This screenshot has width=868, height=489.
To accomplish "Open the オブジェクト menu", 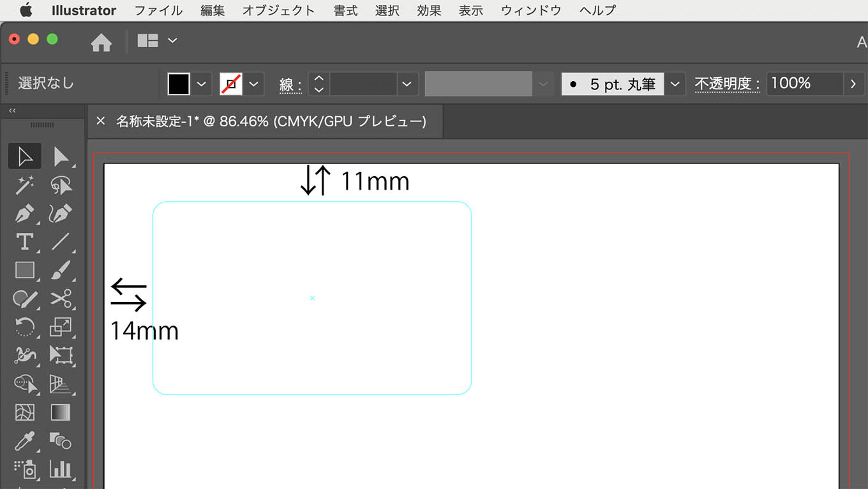I will click(279, 10).
